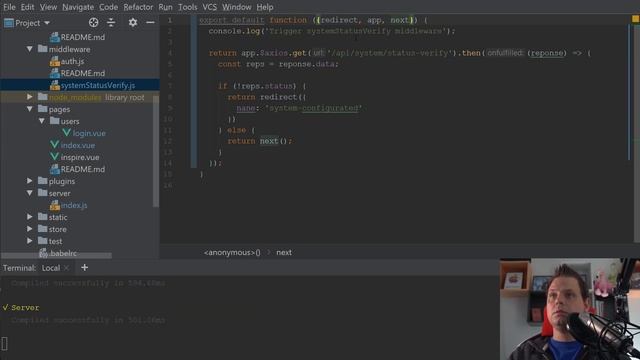This screenshot has width=640, height=360.
Task: Select auth.js in middleware folder
Action: (72, 61)
